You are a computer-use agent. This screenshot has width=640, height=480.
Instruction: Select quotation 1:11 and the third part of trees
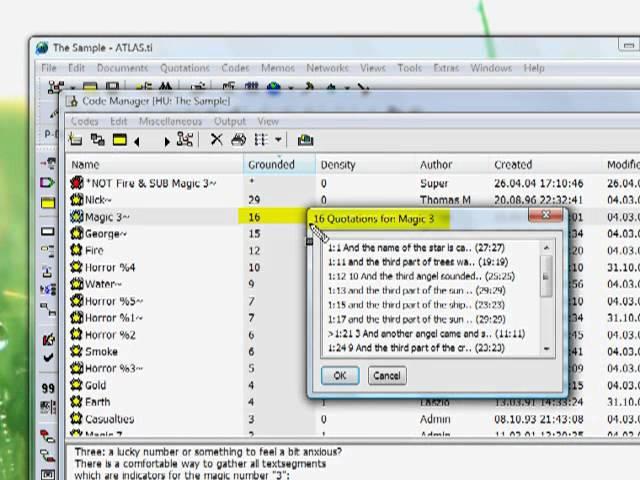(418, 262)
